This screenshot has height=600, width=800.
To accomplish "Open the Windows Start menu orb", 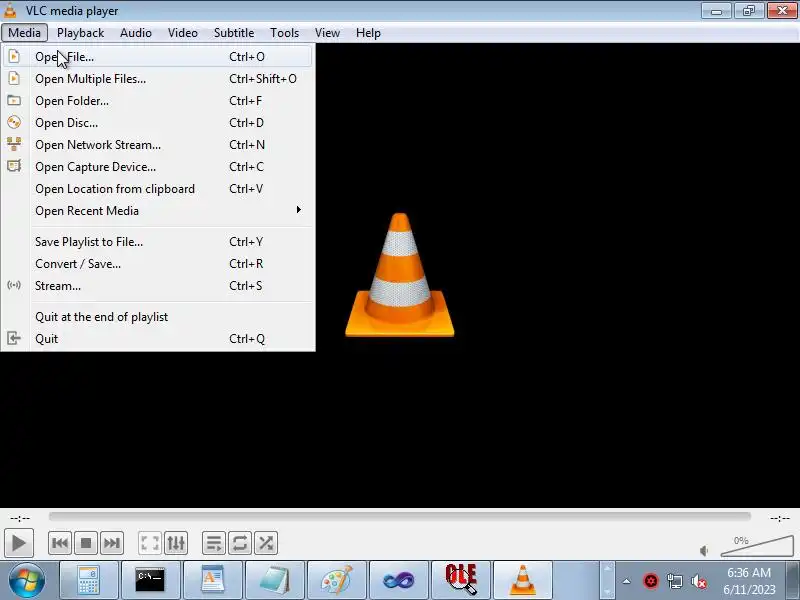I will tap(27, 581).
